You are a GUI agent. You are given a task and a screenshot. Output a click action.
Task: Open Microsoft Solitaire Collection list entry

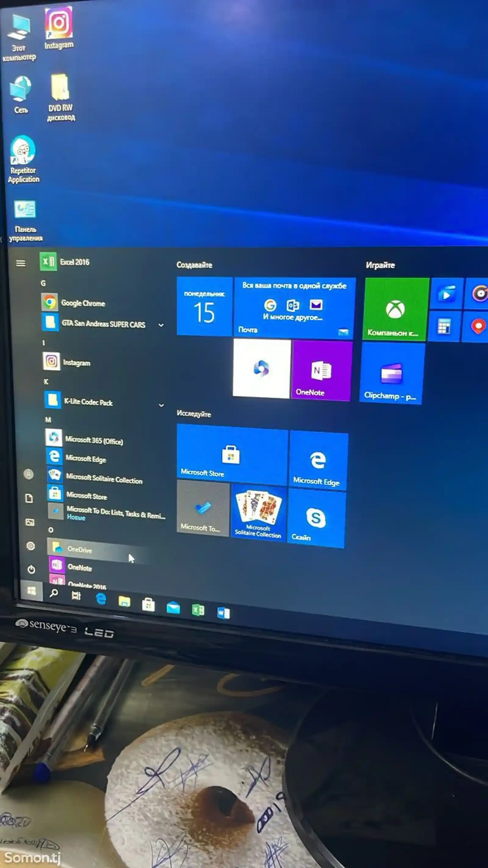(95, 476)
